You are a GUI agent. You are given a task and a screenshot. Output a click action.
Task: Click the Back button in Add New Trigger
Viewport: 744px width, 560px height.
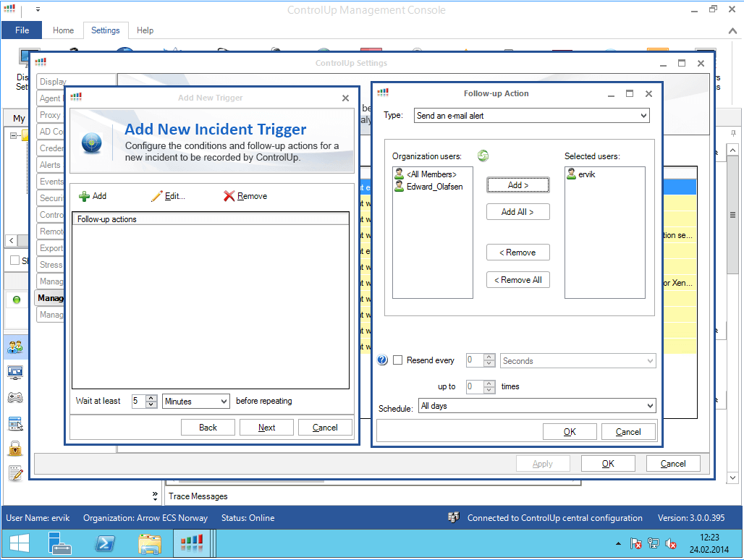coord(208,427)
